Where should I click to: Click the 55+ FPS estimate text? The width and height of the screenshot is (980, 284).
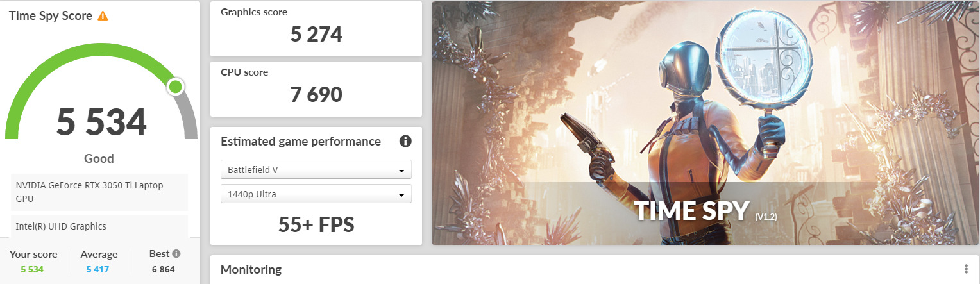[x=316, y=224]
